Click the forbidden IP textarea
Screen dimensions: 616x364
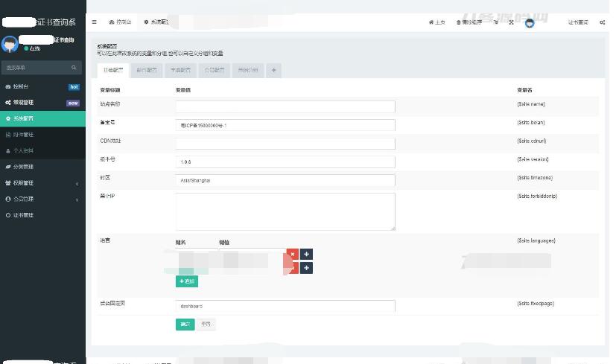[x=285, y=211]
